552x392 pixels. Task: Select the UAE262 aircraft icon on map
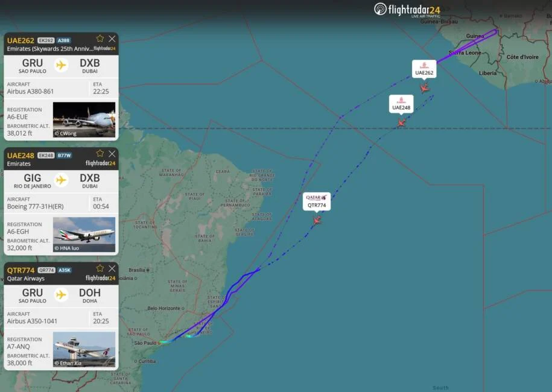click(425, 87)
